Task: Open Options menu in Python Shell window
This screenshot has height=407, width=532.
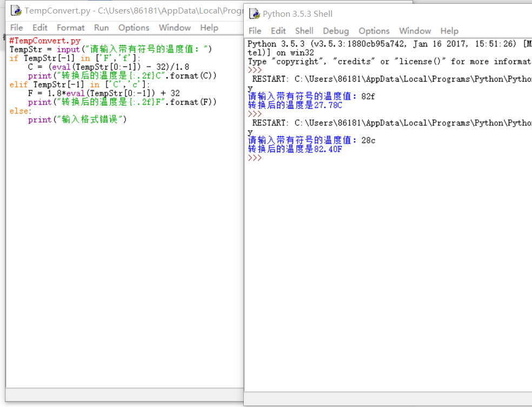Action: (x=374, y=31)
